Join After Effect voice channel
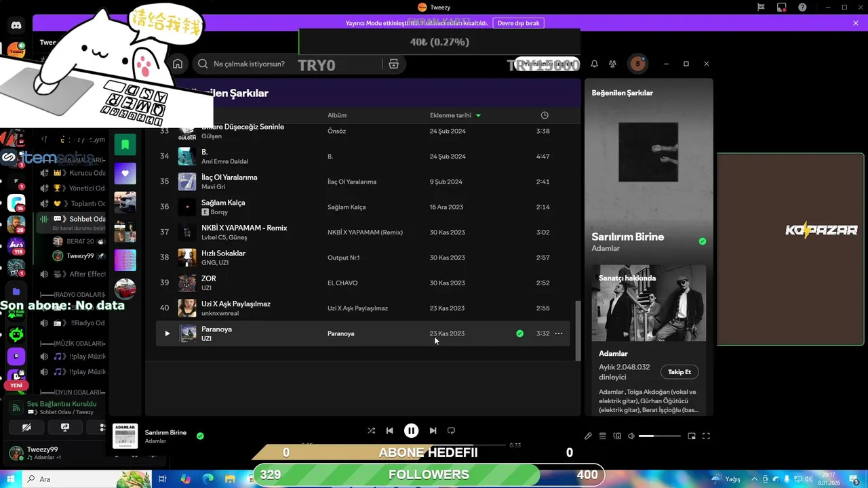The width and height of the screenshot is (868, 488). pos(73,274)
